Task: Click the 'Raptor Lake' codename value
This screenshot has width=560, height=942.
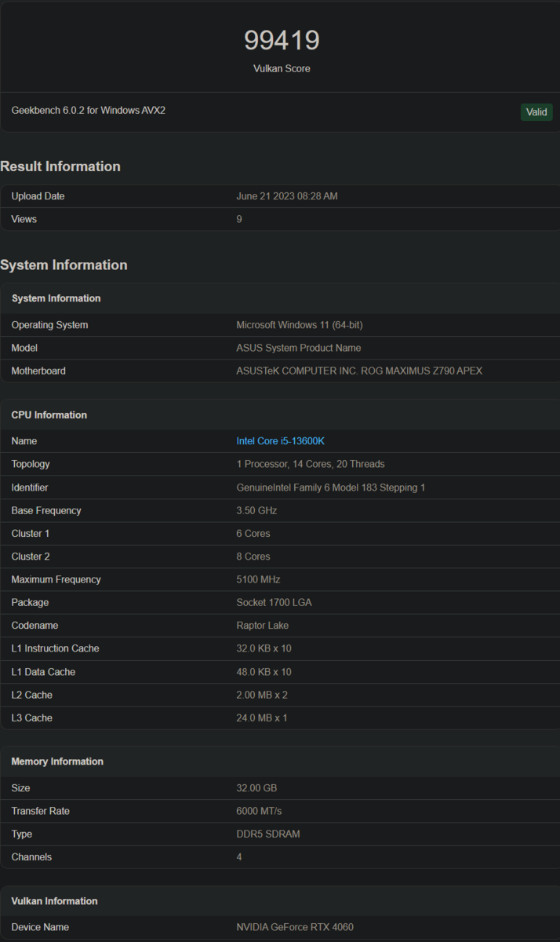Action: [x=263, y=626]
